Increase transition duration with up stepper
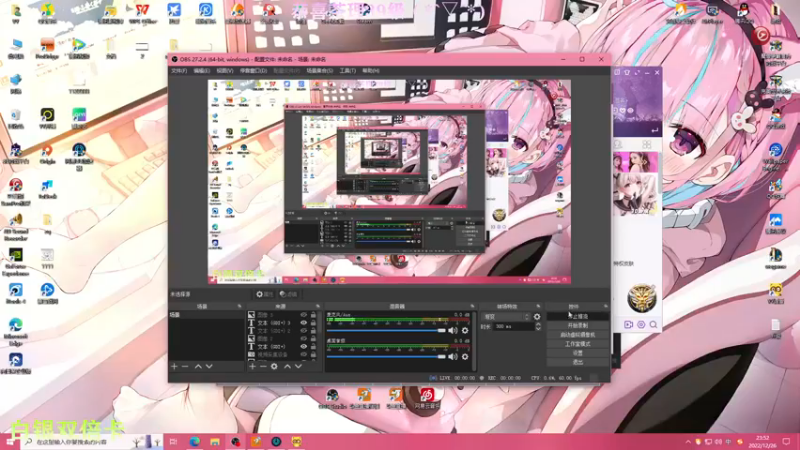 pos(538,324)
